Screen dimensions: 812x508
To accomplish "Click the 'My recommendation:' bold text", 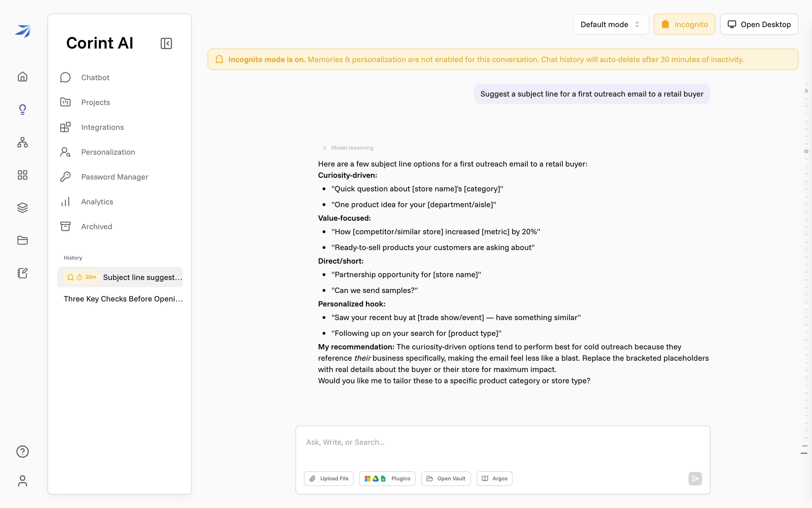I will (356, 347).
